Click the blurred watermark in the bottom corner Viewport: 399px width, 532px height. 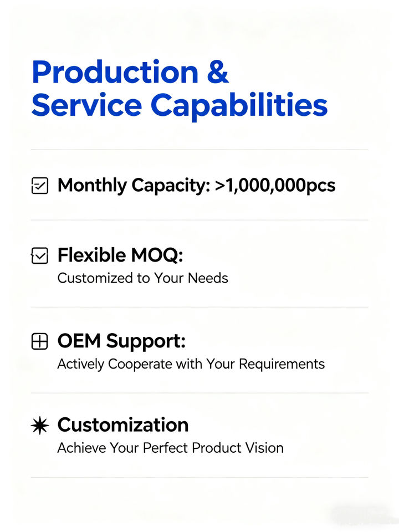[x=359, y=514]
